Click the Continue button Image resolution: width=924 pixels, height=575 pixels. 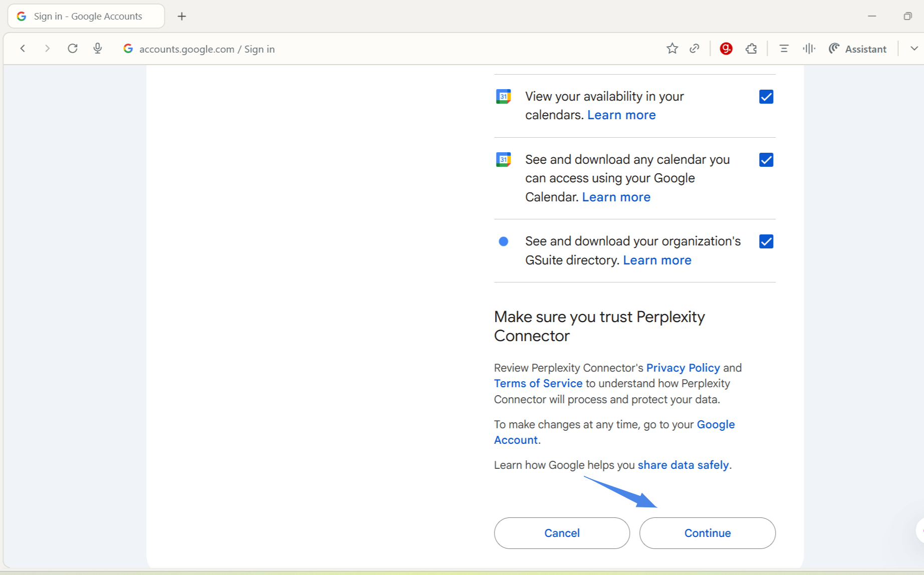point(707,533)
